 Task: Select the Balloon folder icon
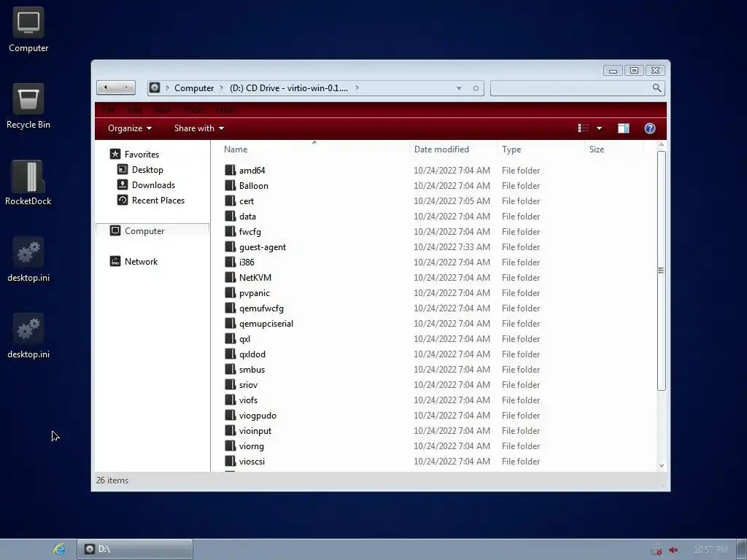(x=231, y=185)
